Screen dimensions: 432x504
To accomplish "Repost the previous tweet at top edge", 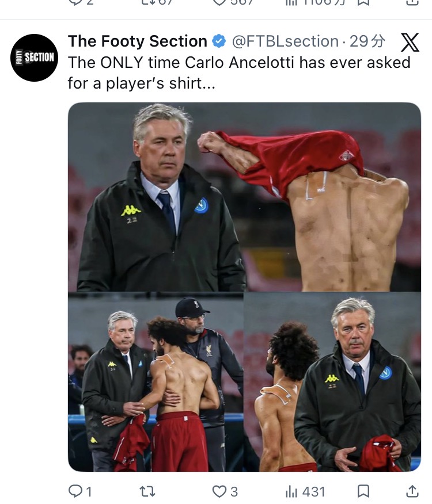I will [158, 2].
